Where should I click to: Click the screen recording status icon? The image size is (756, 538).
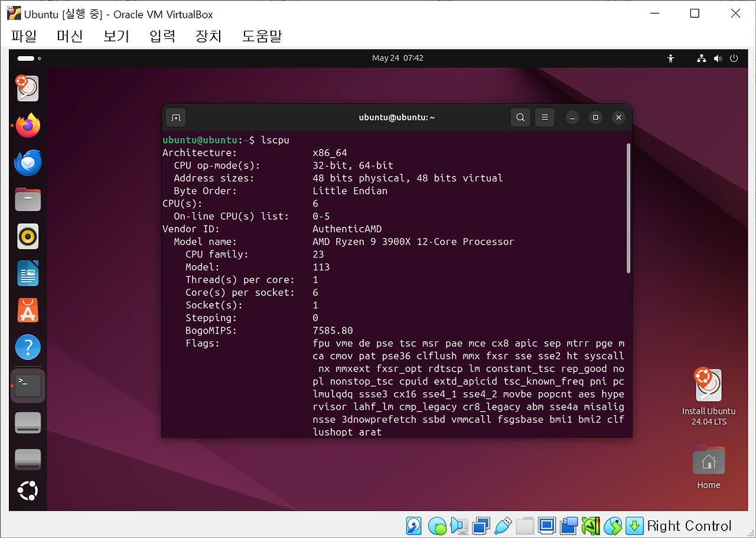pos(569,525)
